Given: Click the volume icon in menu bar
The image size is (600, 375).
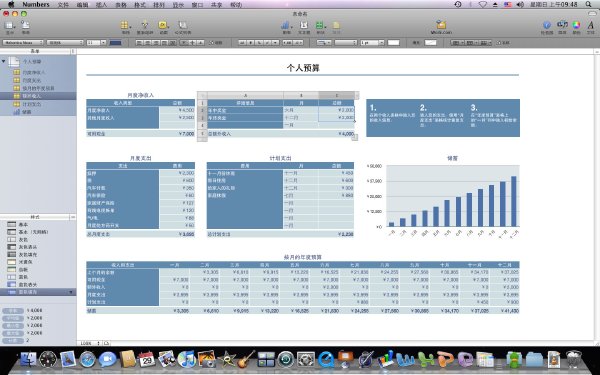Looking at the screenshot, I should pyautogui.click(x=520, y=4).
